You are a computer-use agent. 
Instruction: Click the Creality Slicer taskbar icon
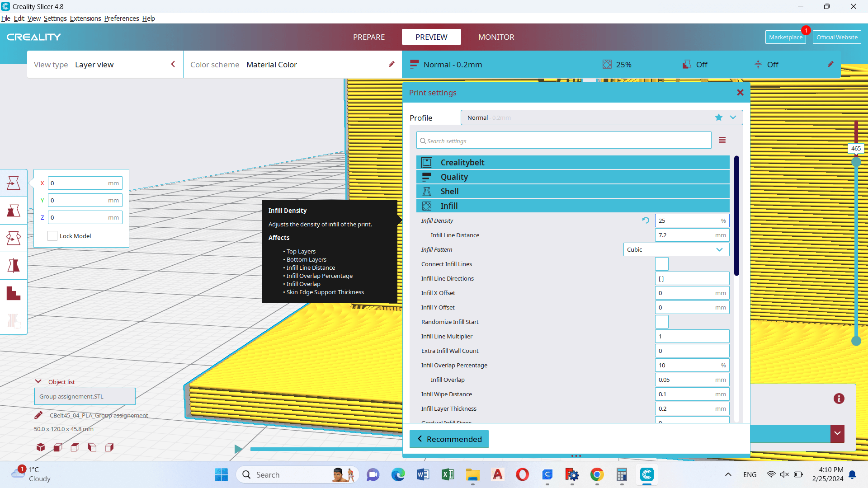tap(647, 474)
